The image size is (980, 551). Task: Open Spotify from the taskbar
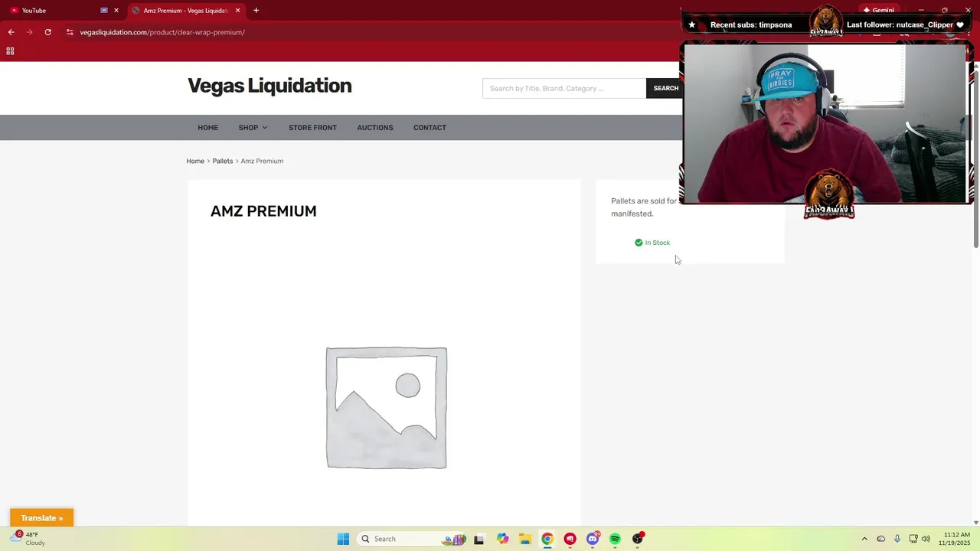point(615,539)
